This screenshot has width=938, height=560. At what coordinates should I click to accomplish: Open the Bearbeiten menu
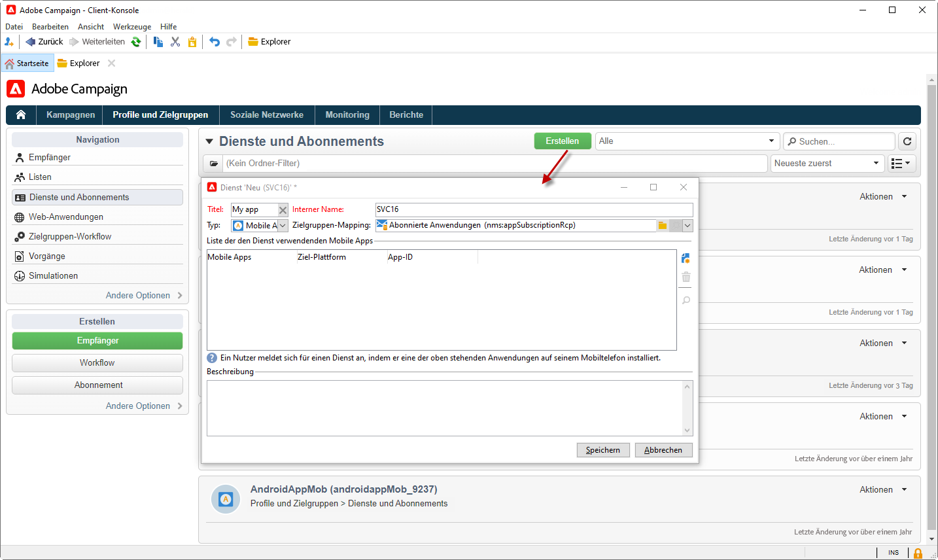click(x=50, y=27)
